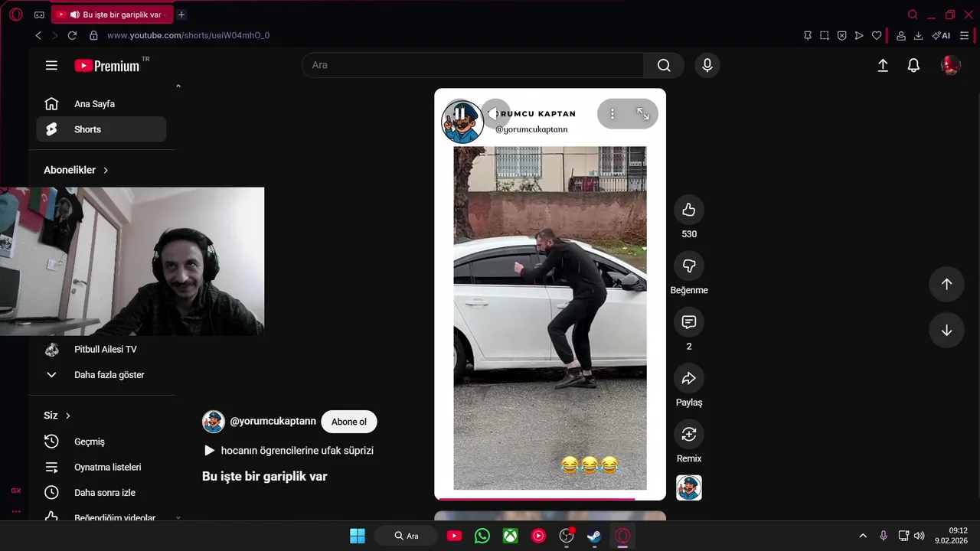
Task: Open Opera tab search magnifier
Action: 913,15
